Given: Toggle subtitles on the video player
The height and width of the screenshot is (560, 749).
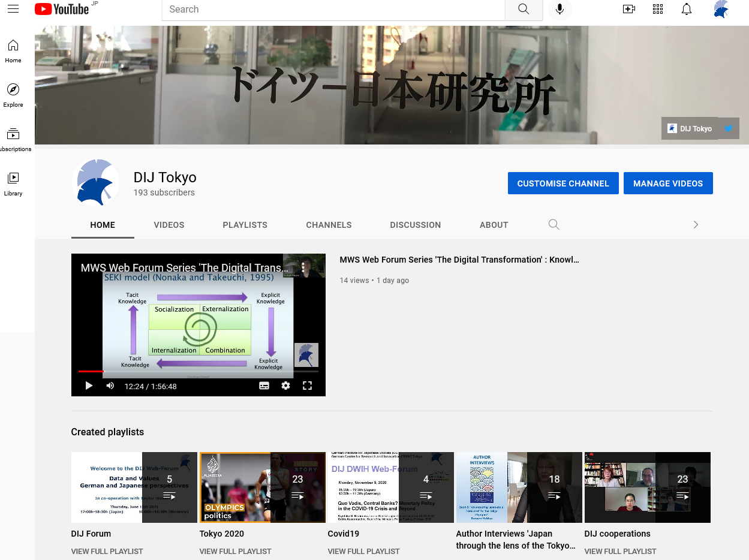Looking at the screenshot, I should (x=264, y=386).
